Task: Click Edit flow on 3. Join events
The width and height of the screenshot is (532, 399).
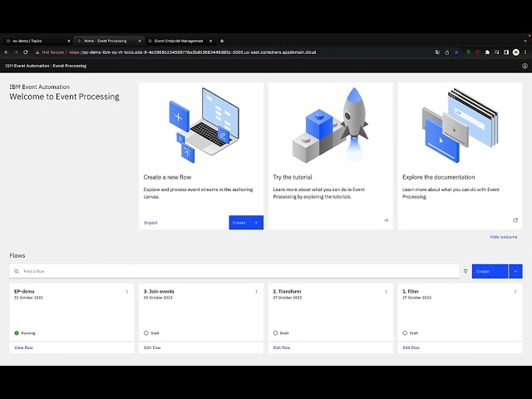Action: [x=152, y=347]
